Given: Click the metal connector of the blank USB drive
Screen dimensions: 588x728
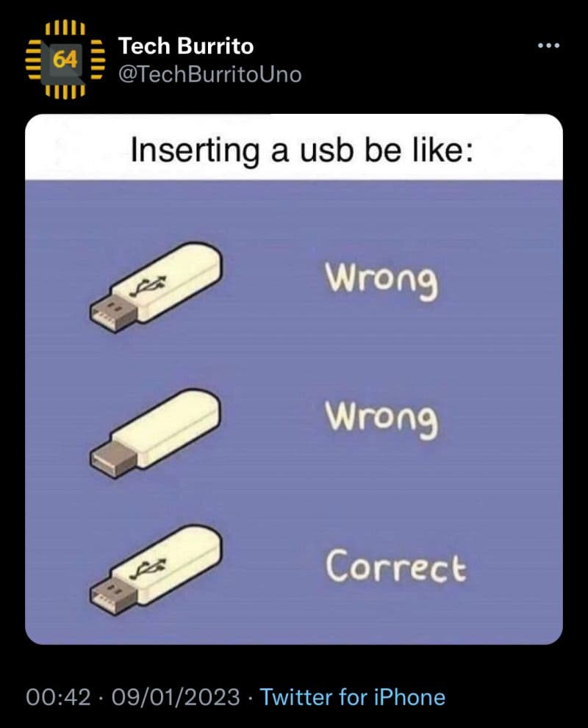Looking at the screenshot, I should 113,460.
